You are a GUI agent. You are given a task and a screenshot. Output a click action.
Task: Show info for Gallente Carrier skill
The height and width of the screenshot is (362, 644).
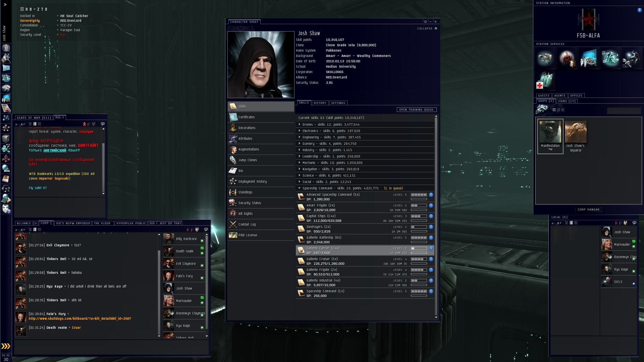click(431, 248)
